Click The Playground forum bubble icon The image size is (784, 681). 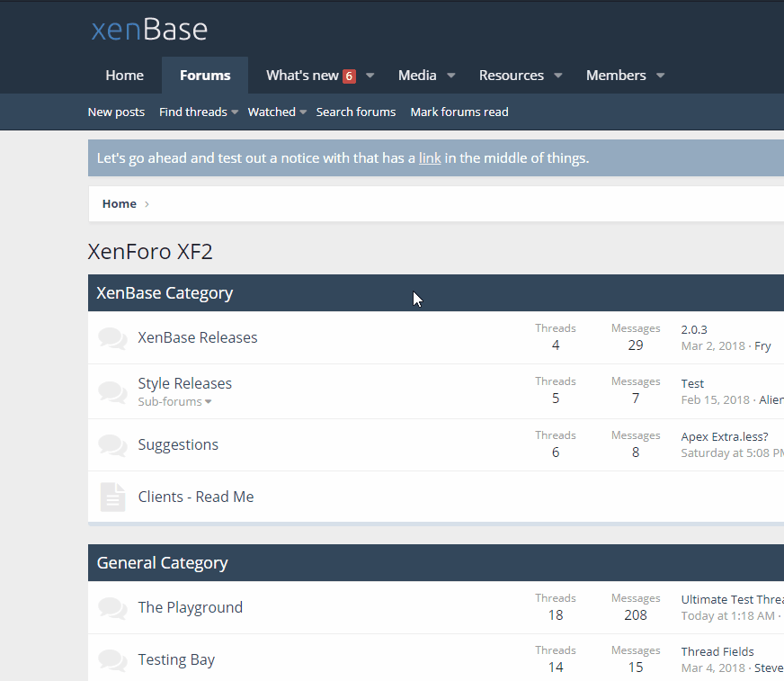(112, 608)
